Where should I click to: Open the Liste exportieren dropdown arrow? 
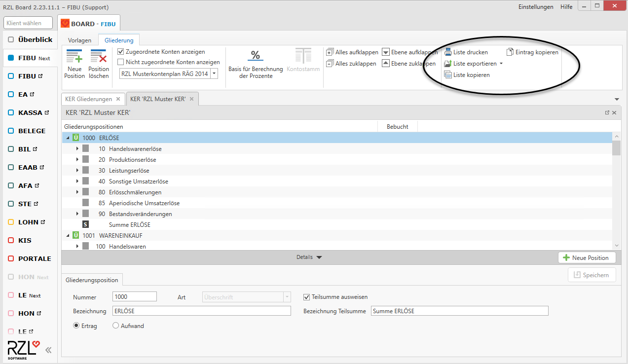tap(501, 64)
